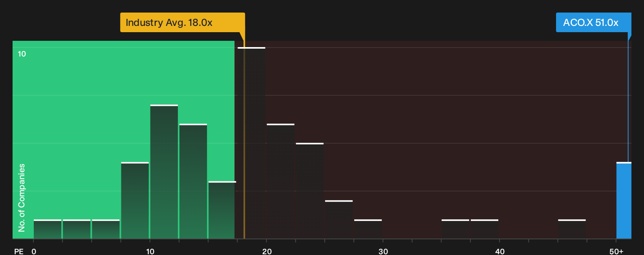The width and height of the screenshot is (644, 255).
Task: Select the short bar starting at PE 45
Action: coord(572,229)
